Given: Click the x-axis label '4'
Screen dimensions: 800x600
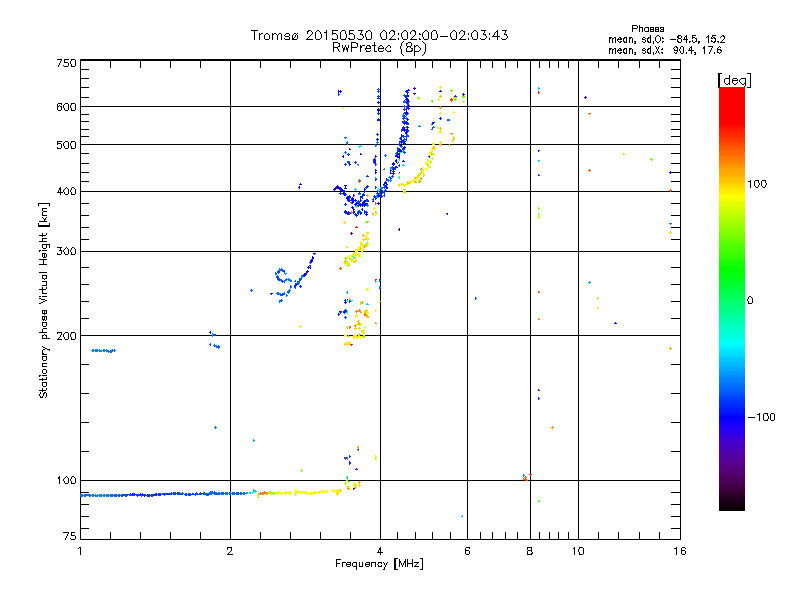Looking at the screenshot, I should 380,551.
